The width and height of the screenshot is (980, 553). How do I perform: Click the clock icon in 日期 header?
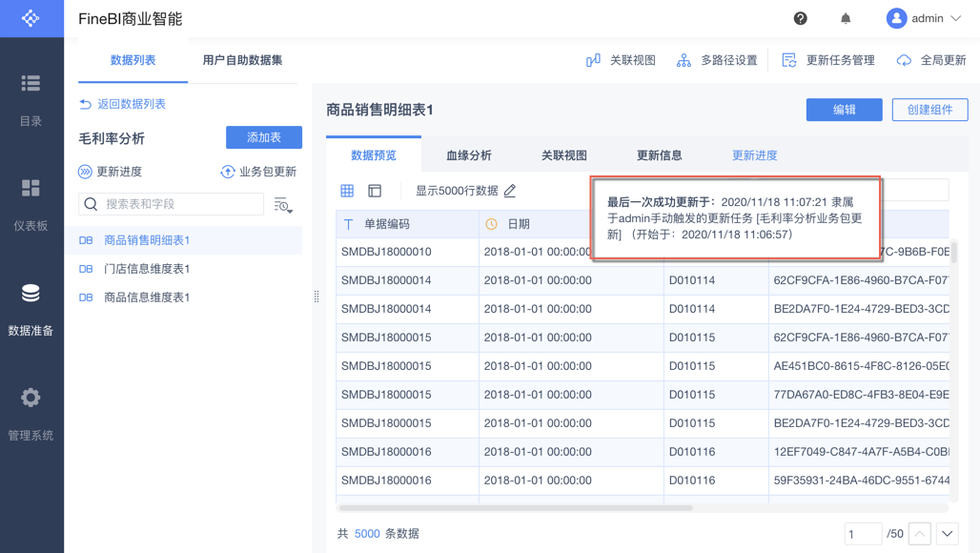coord(491,224)
